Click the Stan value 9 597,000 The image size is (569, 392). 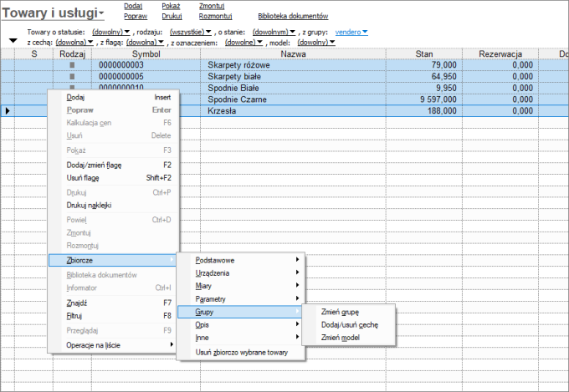438,99
